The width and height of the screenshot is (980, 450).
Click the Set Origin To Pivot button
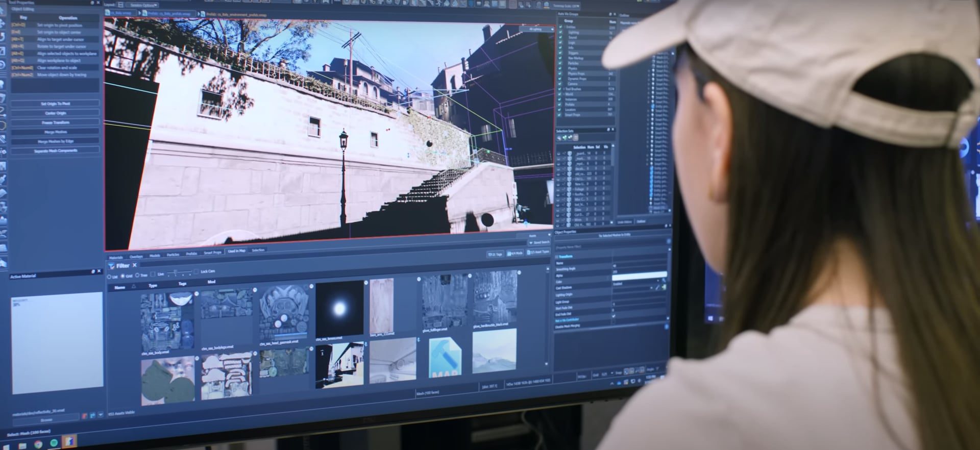(x=55, y=104)
